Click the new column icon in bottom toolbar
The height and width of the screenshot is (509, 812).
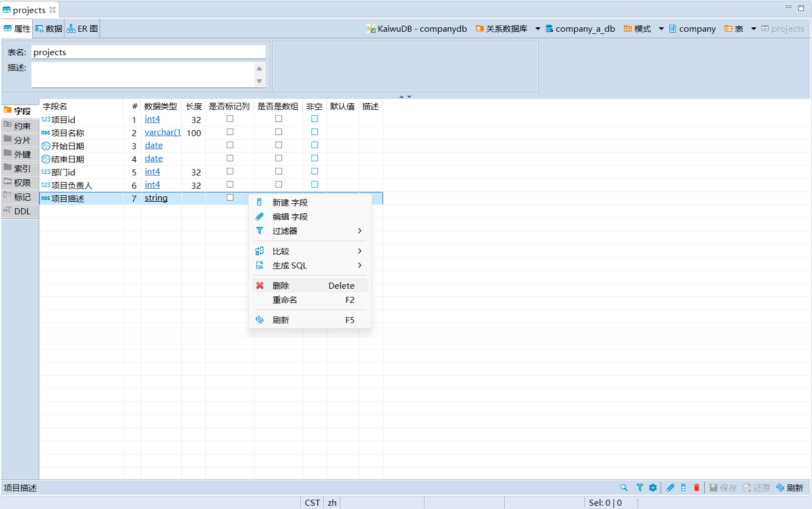point(683,488)
